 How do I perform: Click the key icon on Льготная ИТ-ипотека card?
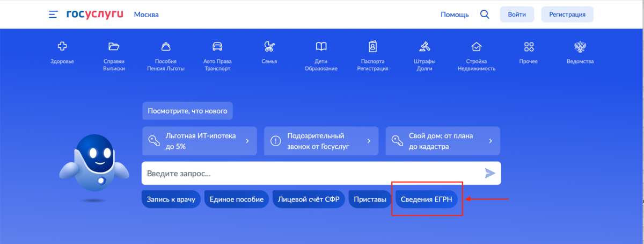(x=155, y=141)
